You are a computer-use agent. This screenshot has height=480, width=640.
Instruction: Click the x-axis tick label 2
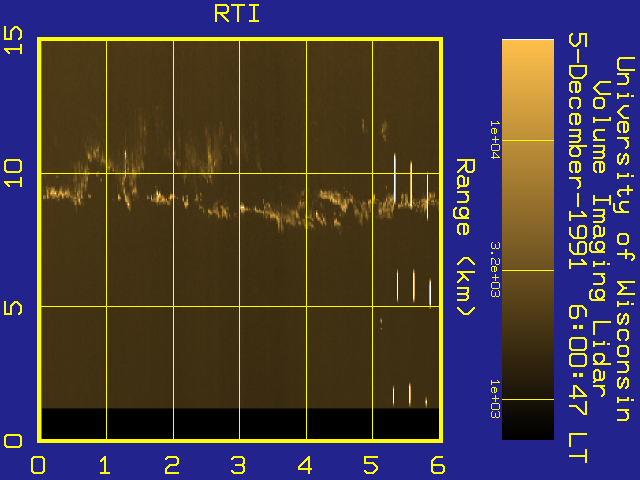point(171,465)
